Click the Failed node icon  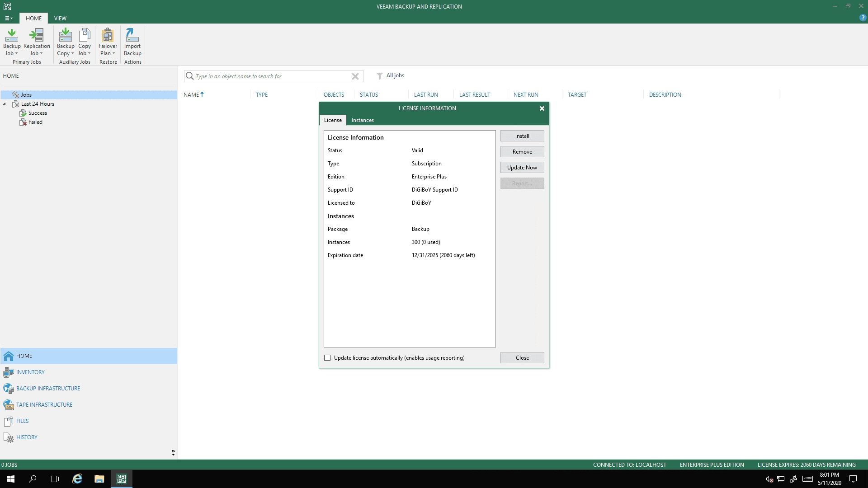pyautogui.click(x=23, y=122)
